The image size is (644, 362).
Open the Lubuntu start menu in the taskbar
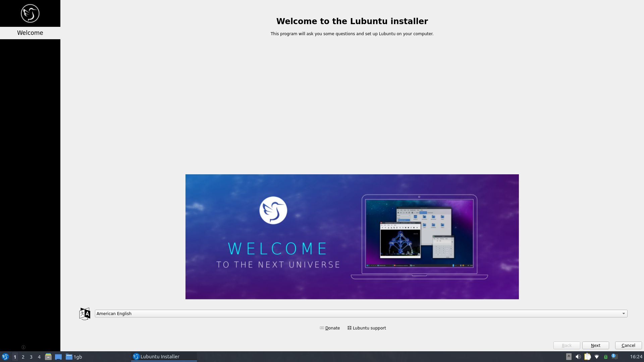click(5, 357)
